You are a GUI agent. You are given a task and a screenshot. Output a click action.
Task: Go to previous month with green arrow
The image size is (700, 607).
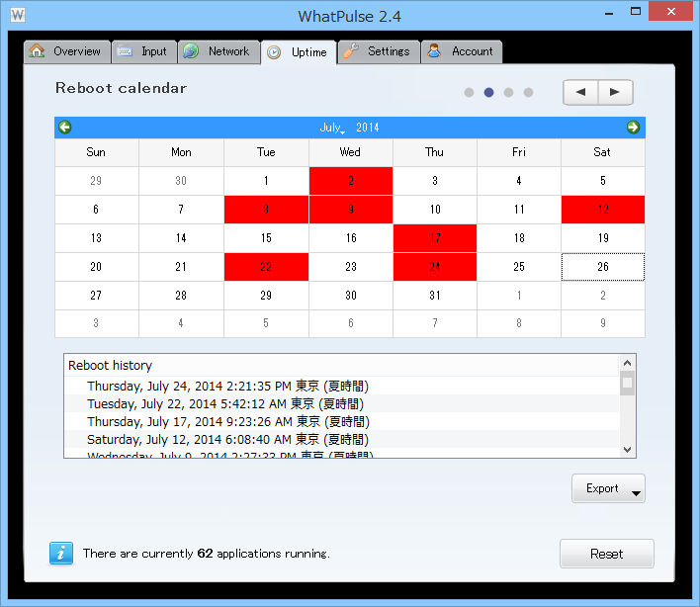[64, 128]
